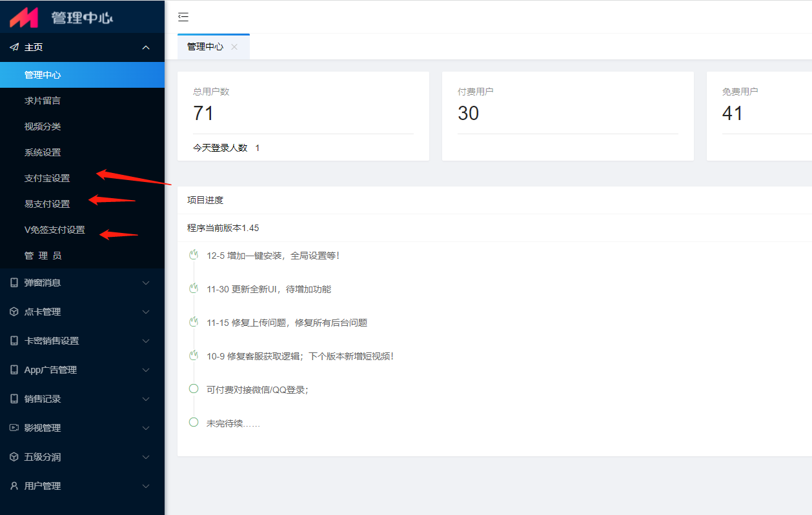The width and height of the screenshot is (812, 515).
Task: Click the 五级分润 cube icon
Action: coord(14,457)
